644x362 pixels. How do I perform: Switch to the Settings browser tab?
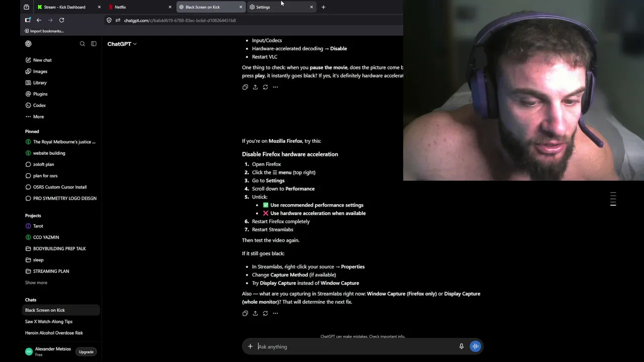click(x=282, y=7)
